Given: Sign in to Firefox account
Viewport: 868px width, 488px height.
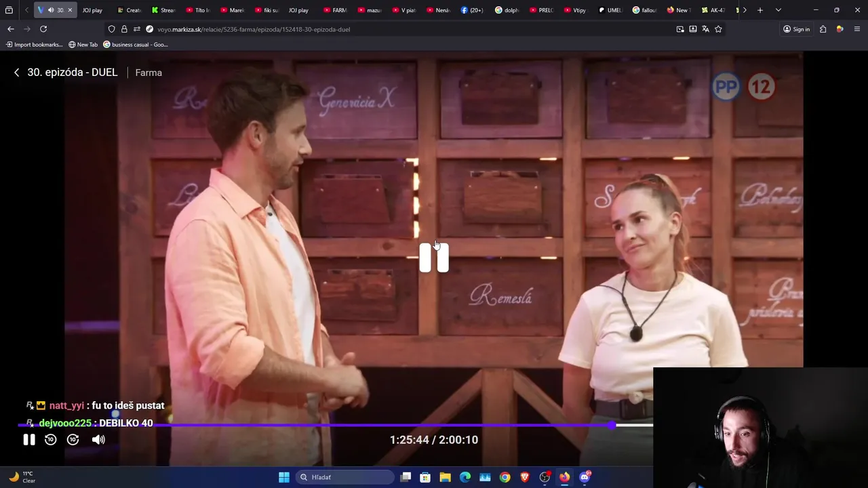Looking at the screenshot, I should click(796, 29).
